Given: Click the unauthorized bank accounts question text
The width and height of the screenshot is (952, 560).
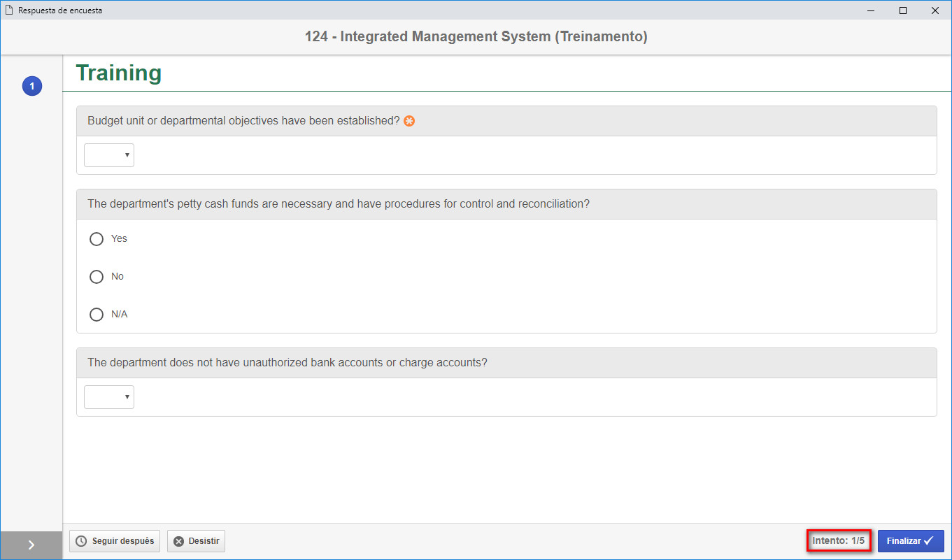Looking at the screenshot, I should [287, 363].
